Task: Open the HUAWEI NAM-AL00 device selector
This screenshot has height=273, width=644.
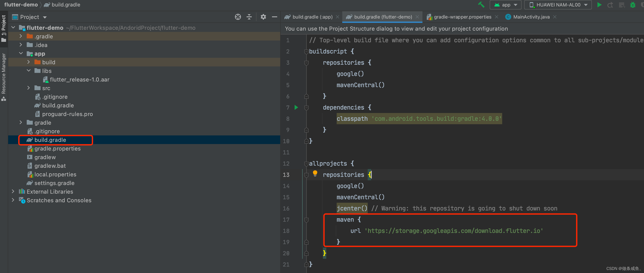Action: coord(558,5)
